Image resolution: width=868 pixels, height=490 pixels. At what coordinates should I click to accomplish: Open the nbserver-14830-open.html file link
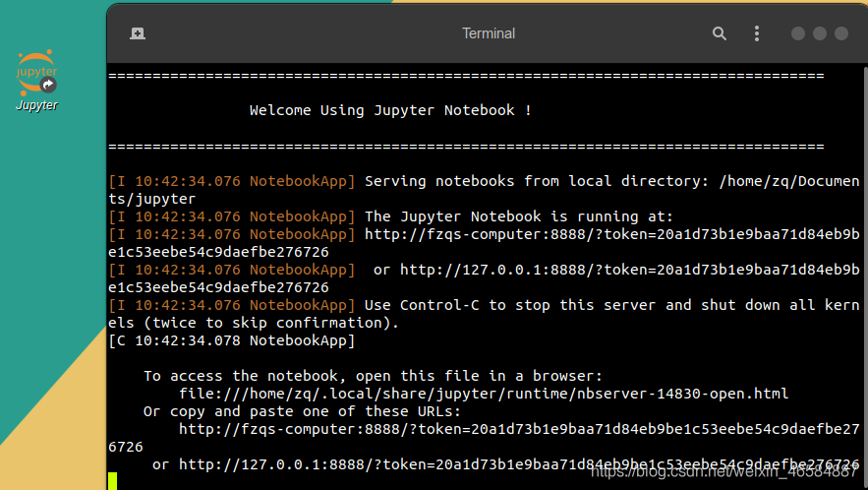(484, 395)
